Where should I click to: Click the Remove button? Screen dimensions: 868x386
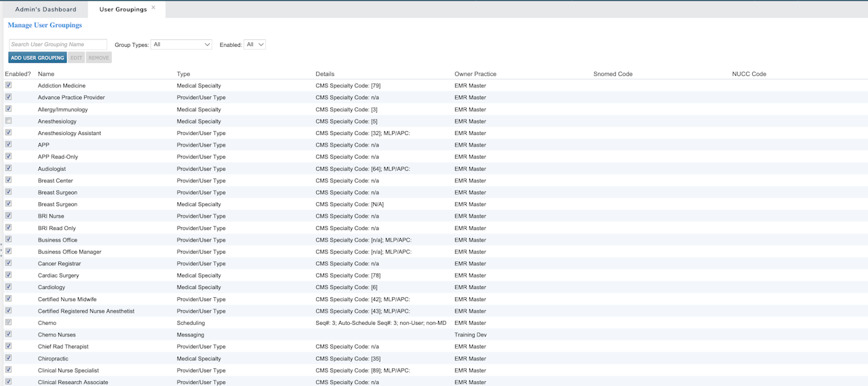pos(98,58)
